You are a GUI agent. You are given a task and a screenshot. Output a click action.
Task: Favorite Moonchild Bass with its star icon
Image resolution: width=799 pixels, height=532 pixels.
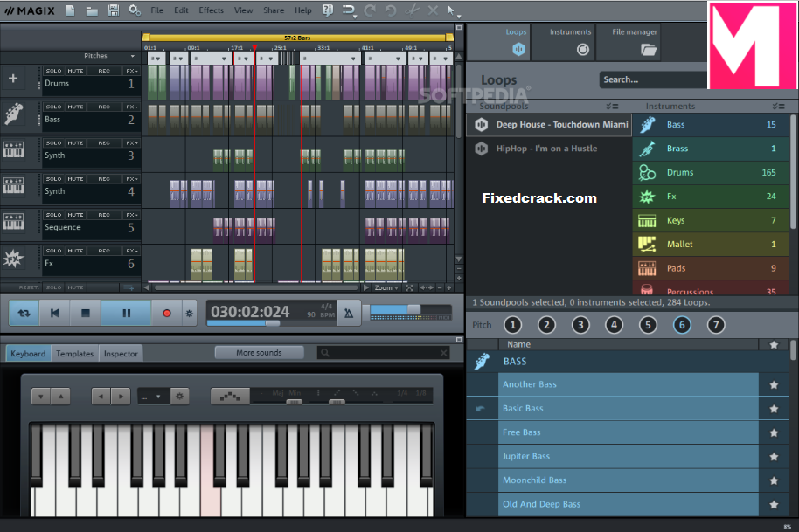[x=774, y=480]
